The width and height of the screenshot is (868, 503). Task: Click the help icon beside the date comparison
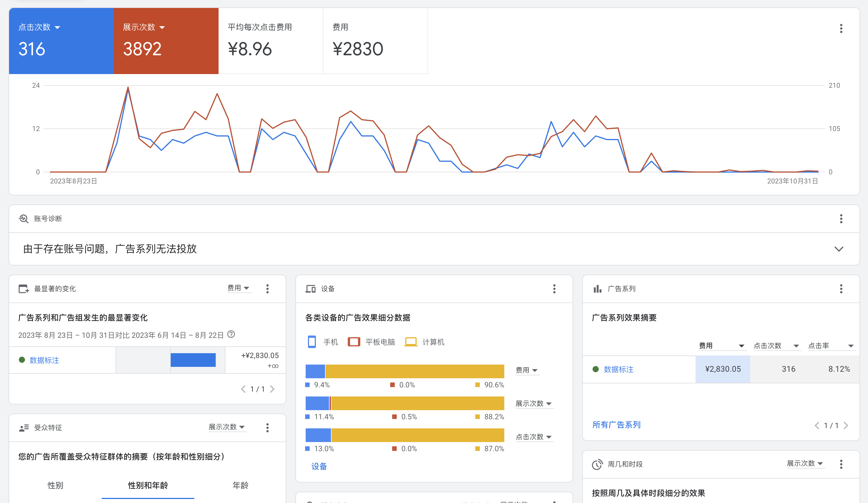click(231, 334)
